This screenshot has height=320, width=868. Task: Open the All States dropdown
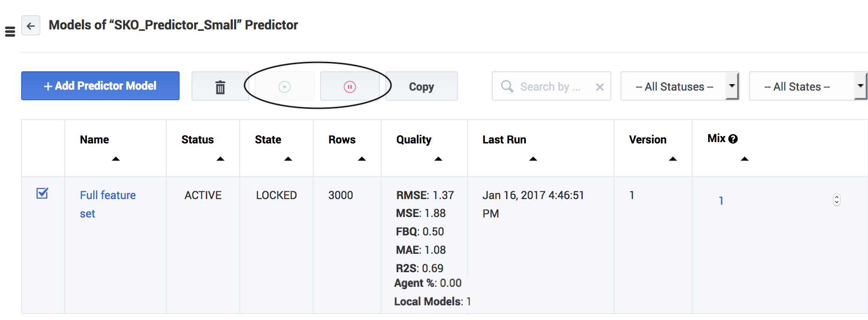(x=807, y=86)
